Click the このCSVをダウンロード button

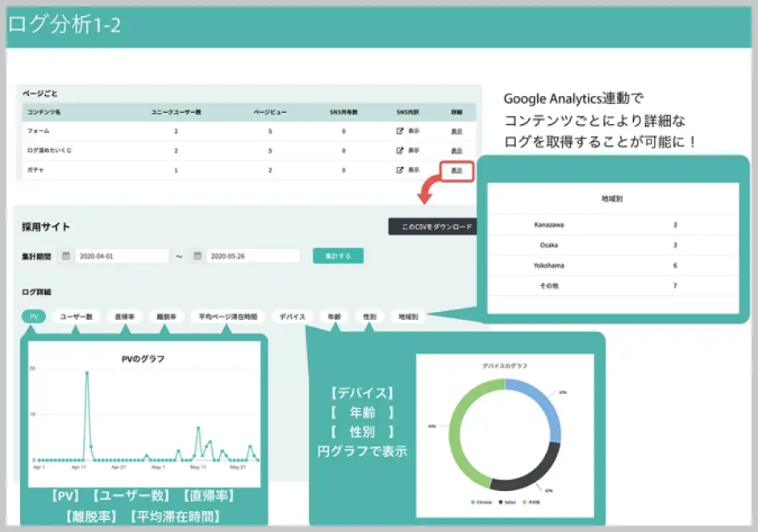coord(431,227)
